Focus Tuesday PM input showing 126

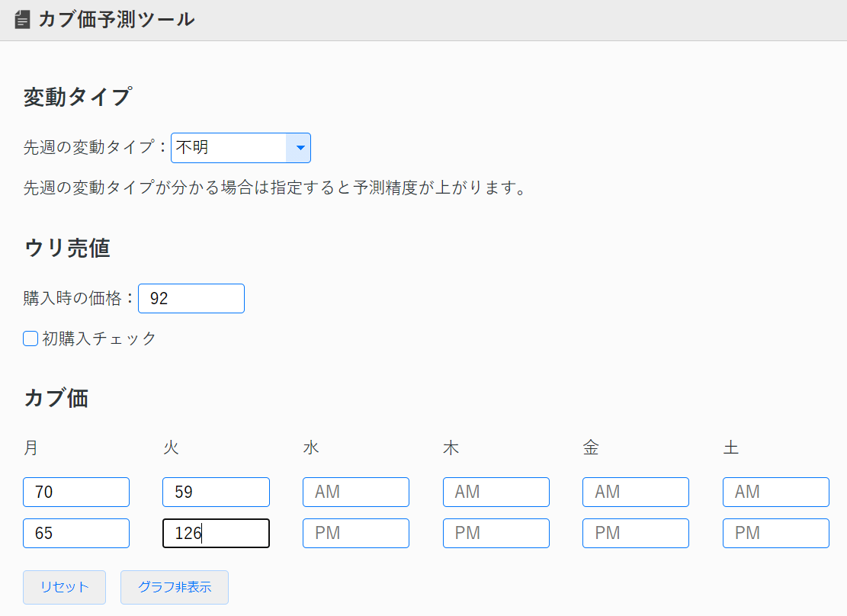click(216, 533)
